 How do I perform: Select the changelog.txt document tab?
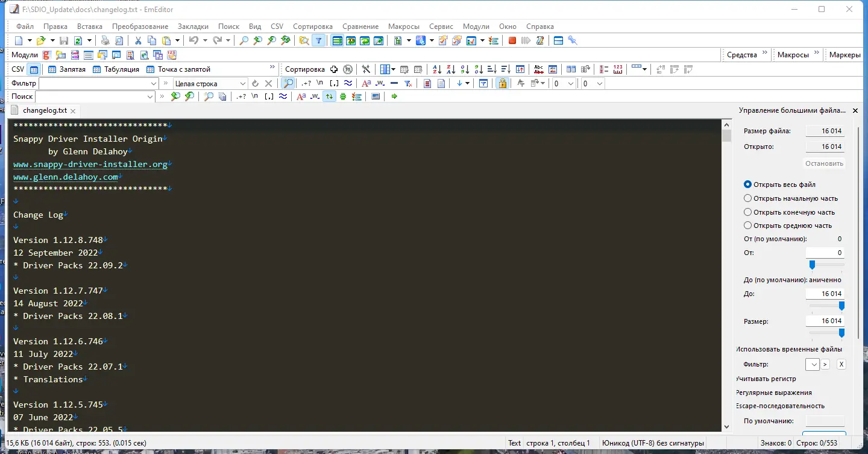[x=44, y=110]
